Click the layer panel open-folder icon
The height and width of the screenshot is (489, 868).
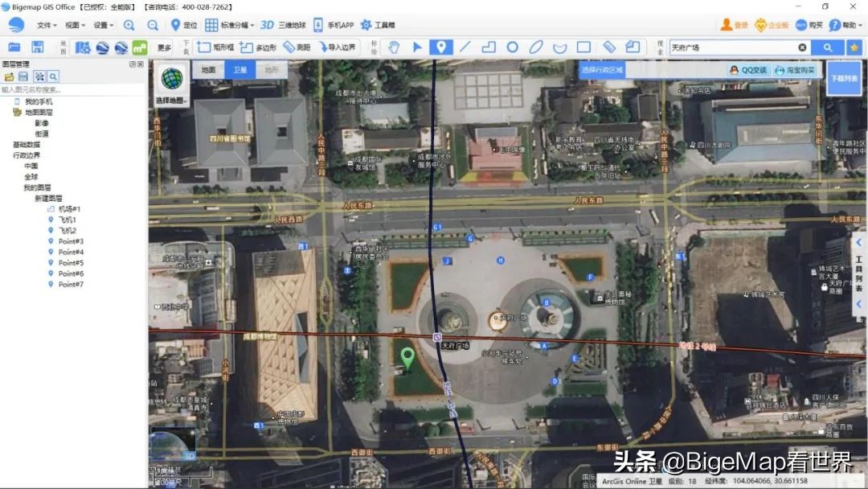9,76
